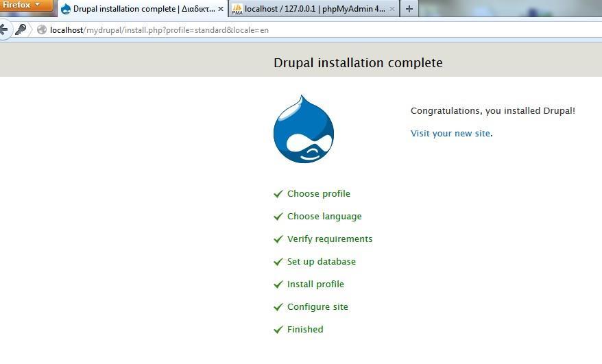Click the globe site identity icon
This screenshot has height=364, width=602.
[42, 29]
